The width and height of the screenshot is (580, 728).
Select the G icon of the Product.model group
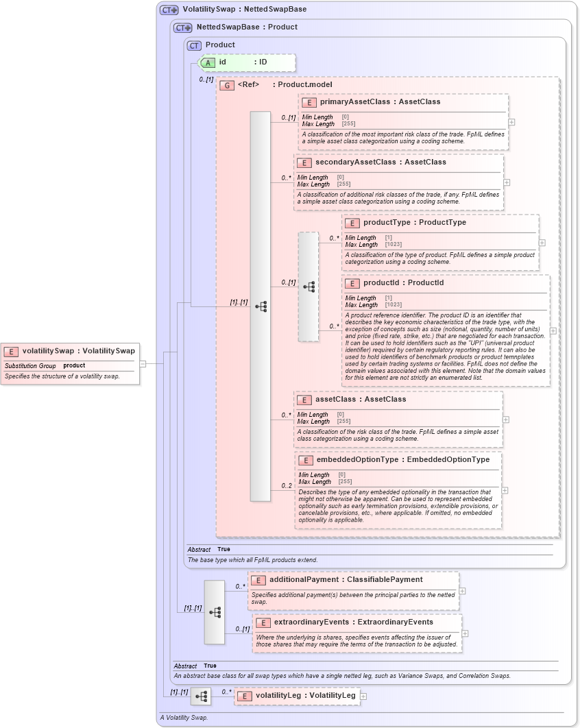(x=226, y=85)
